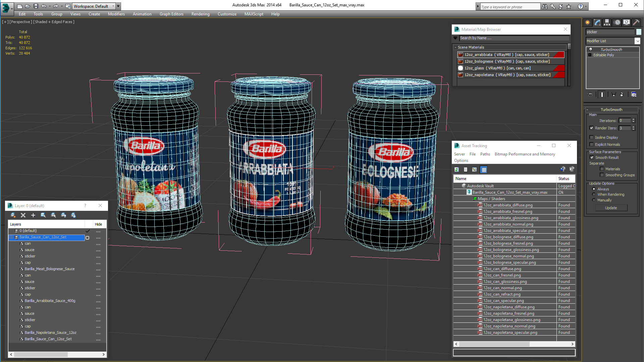The height and width of the screenshot is (362, 644).
Task: Click the Open File folder icon
Action: 28,6
